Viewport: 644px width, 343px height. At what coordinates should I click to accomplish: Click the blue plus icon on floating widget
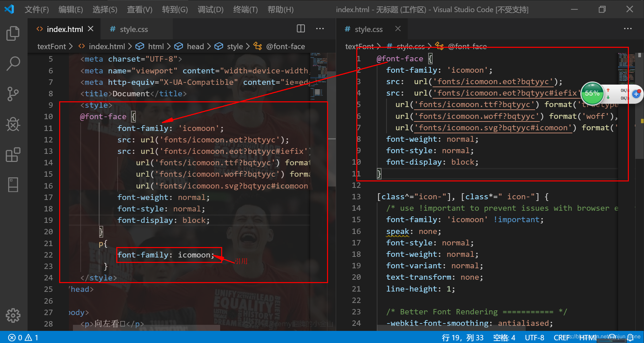click(636, 94)
